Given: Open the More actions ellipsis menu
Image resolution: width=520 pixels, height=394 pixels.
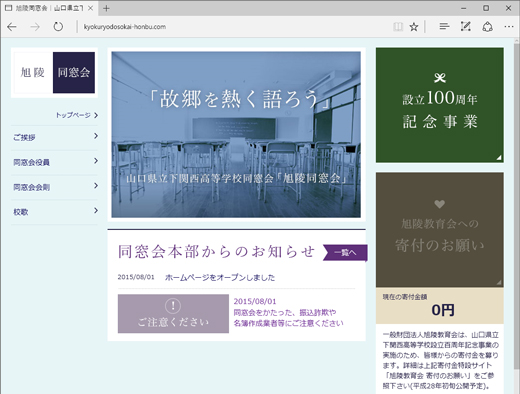Looking at the screenshot, I should (x=509, y=27).
